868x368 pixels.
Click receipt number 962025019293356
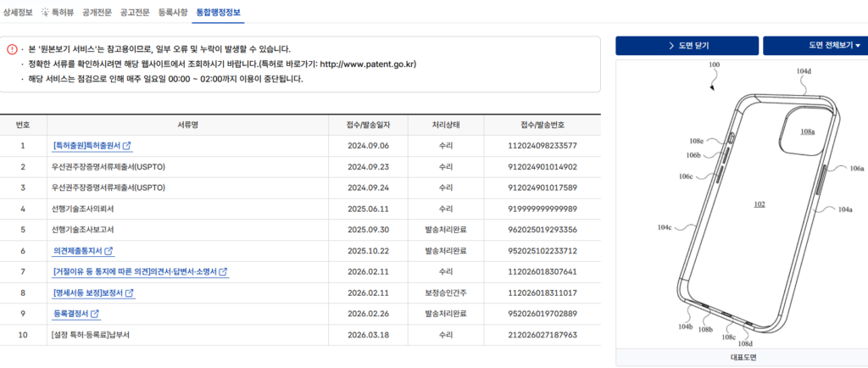click(x=542, y=230)
